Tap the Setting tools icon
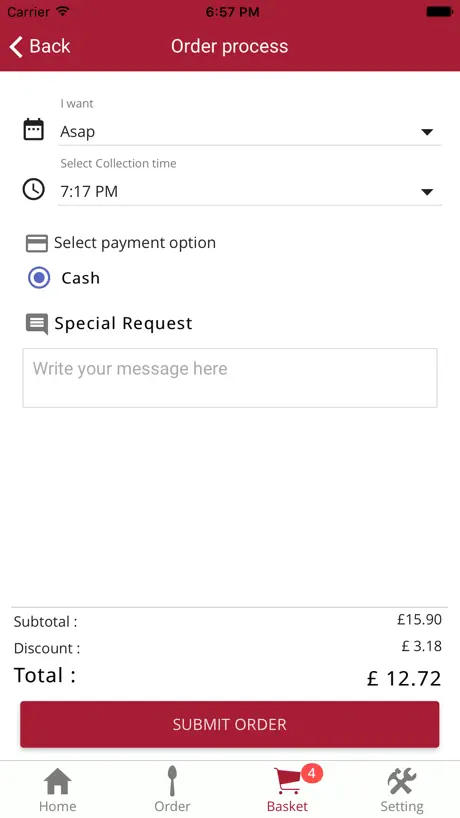The width and height of the screenshot is (460, 818). pyautogui.click(x=402, y=781)
